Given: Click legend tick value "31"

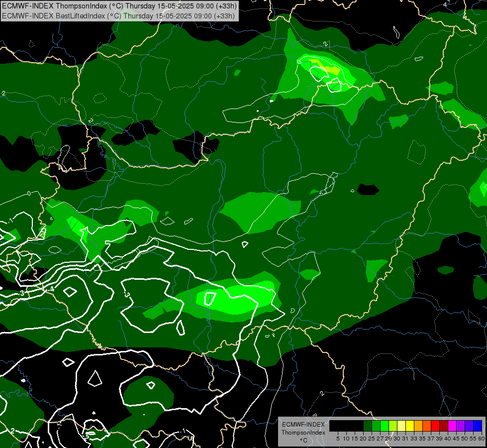Looking at the screenshot, I should click(x=405, y=439).
